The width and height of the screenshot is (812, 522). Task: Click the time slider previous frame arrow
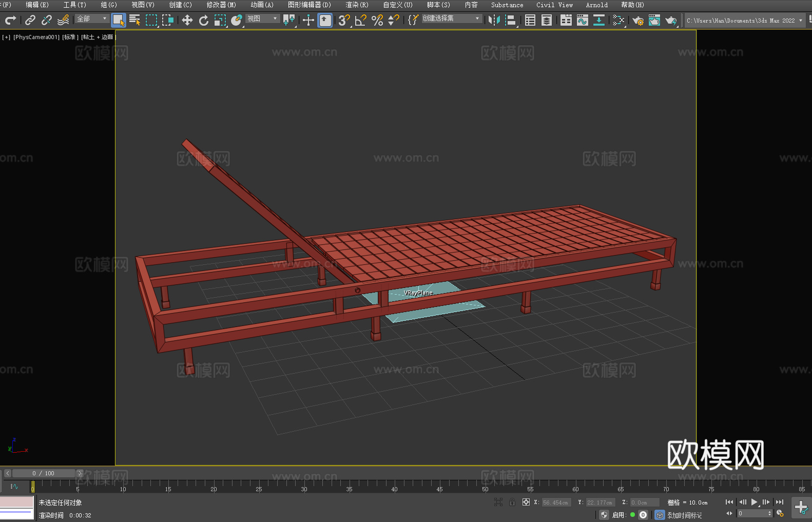tap(7, 473)
